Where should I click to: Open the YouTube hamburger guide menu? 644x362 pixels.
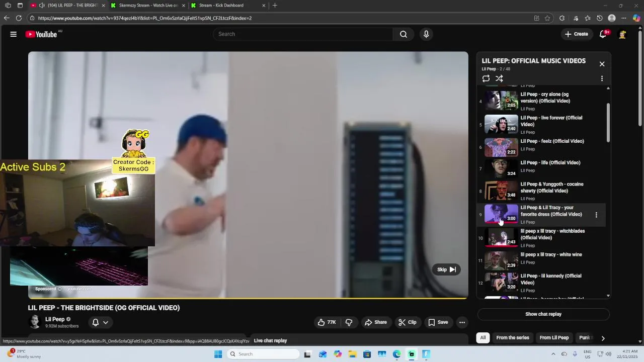(14, 34)
